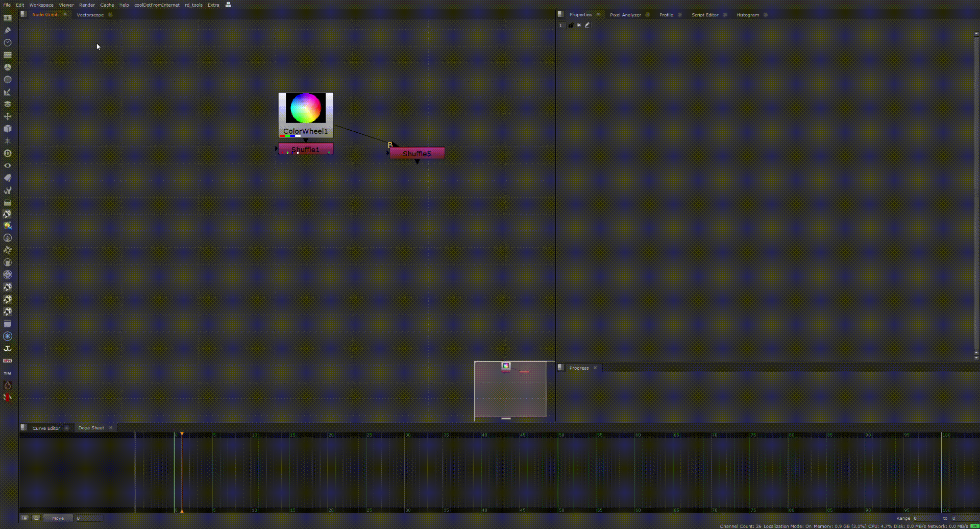980x529 pixels.
Task: Clear all panels in Properties bin
Action: click(579, 25)
